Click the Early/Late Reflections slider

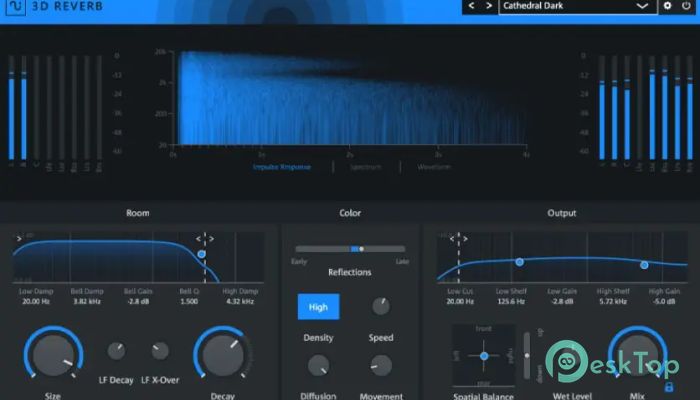pyautogui.click(x=350, y=248)
